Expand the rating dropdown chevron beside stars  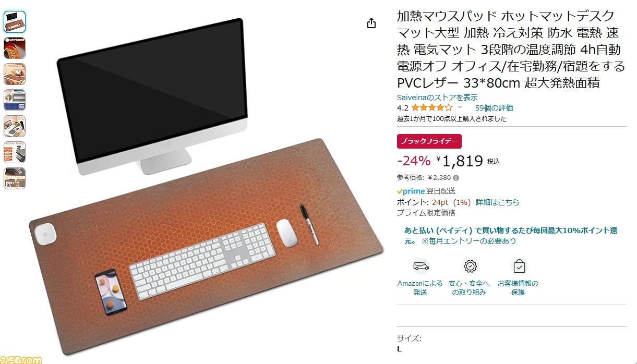tap(460, 107)
